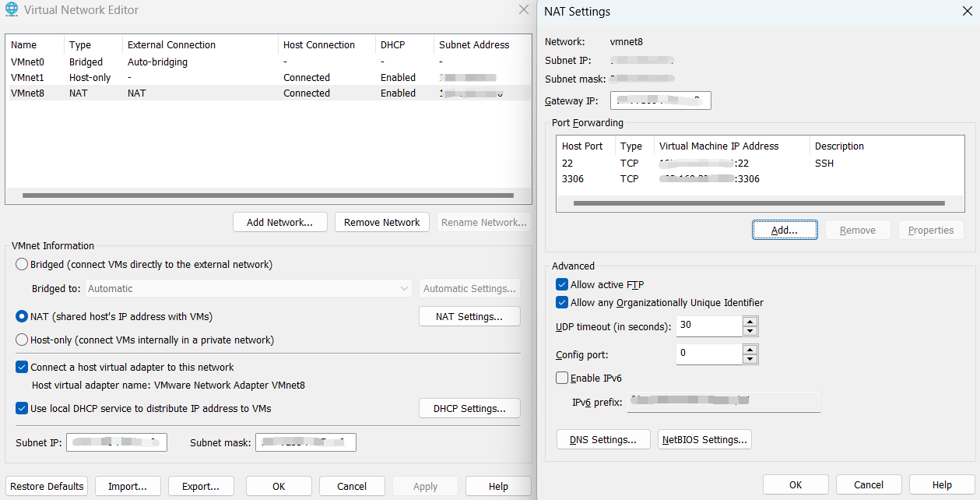The image size is (980, 500).
Task: Select port 22 SSH forwarding row
Action: tap(760, 164)
